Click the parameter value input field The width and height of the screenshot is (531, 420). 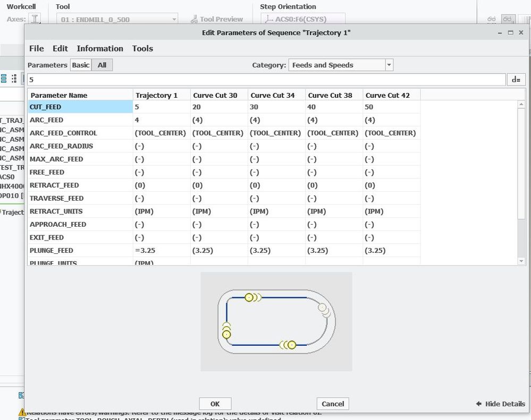coord(266,80)
